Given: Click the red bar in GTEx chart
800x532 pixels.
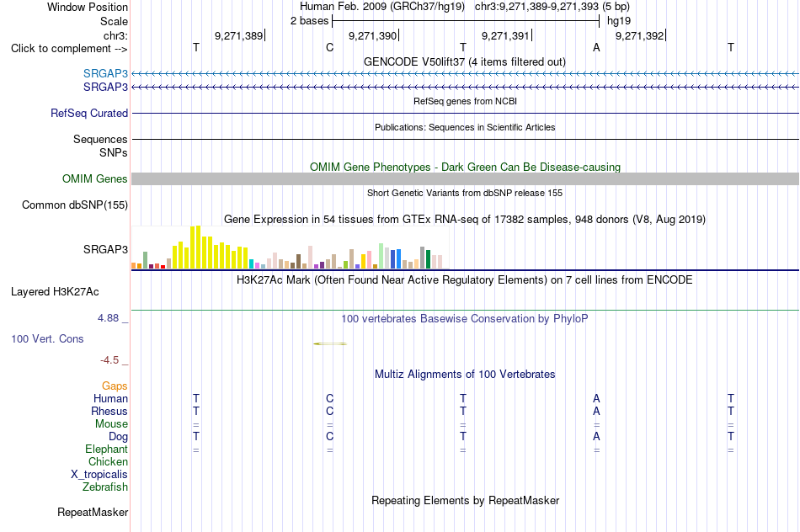Looking at the screenshot, I should (x=163, y=267).
